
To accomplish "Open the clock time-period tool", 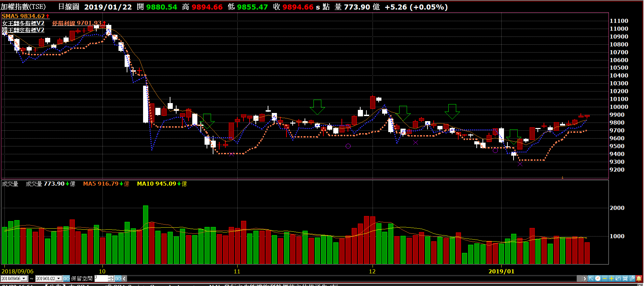I will pos(598,278).
